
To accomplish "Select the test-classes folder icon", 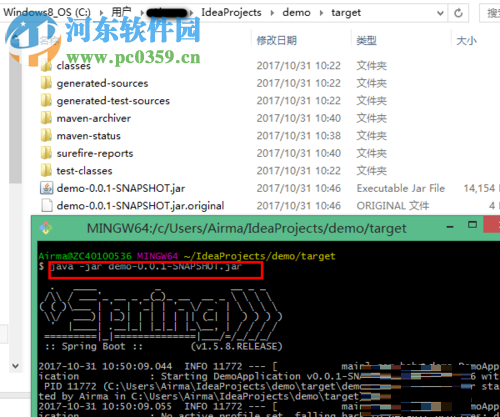I will [x=46, y=171].
